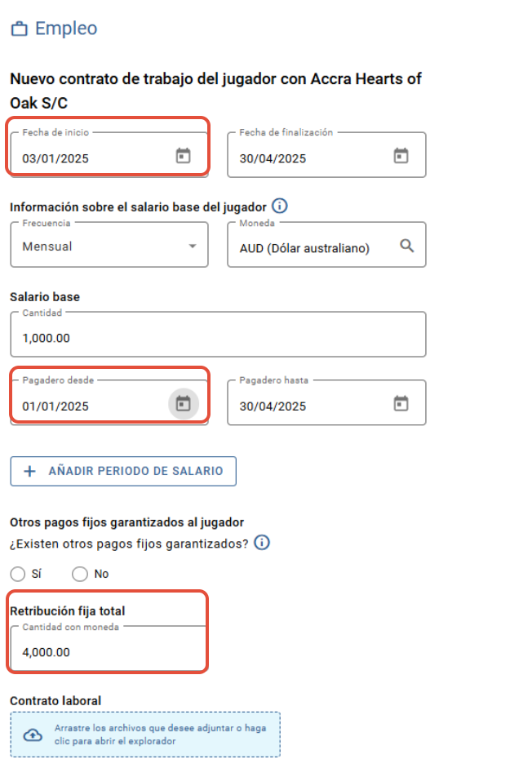Expand the Frecuencia dropdown arrow
Viewport: 532px width, 777px height.
pos(193,246)
